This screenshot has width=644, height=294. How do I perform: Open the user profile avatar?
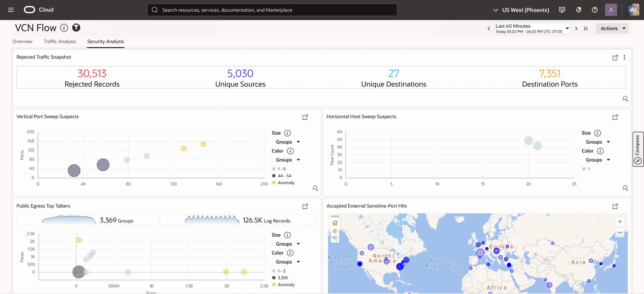tap(611, 10)
